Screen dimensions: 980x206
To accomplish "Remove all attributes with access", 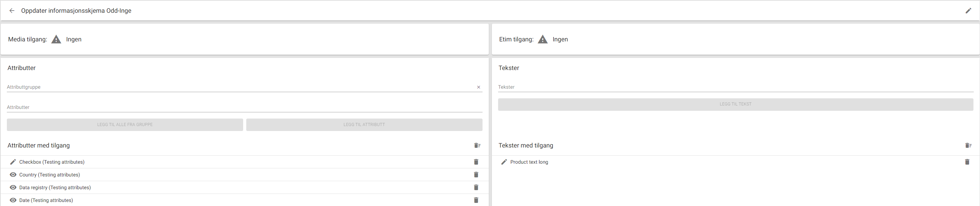I will (x=477, y=146).
